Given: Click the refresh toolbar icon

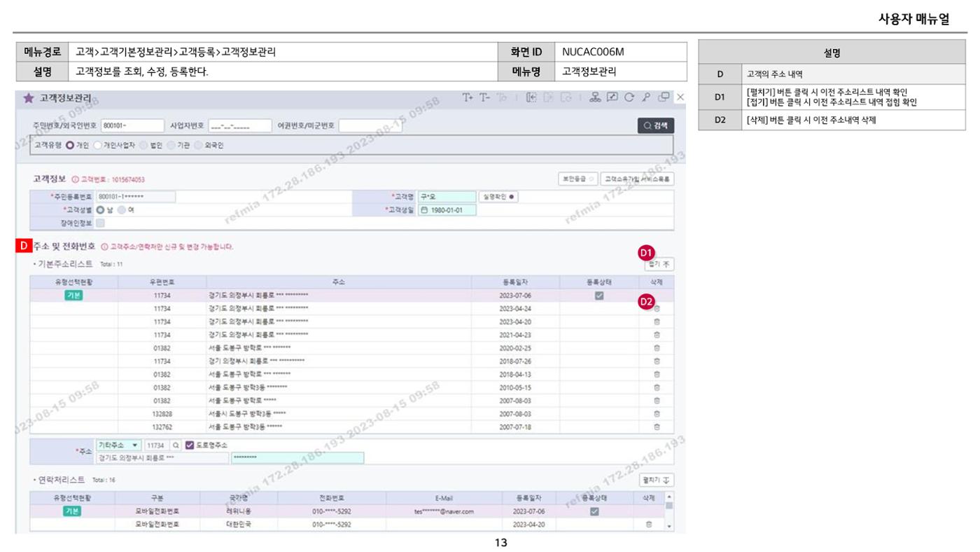Looking at the screenshot, I should click(629, 97).
